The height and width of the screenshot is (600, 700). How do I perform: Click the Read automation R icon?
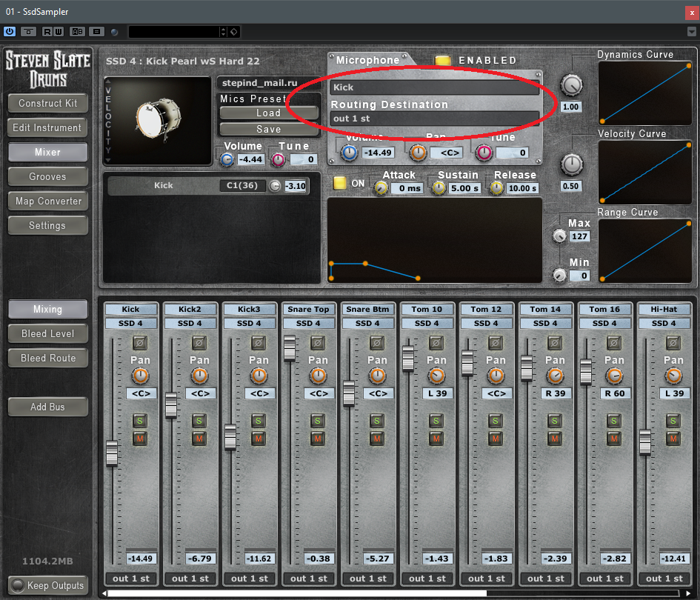coord(47,31)
